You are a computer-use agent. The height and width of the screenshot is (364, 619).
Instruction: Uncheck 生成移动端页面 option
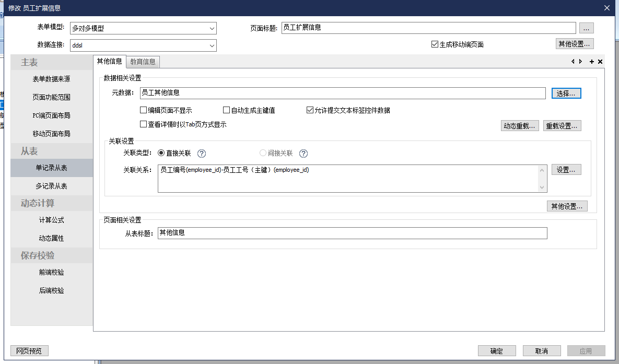coord(435,44)
